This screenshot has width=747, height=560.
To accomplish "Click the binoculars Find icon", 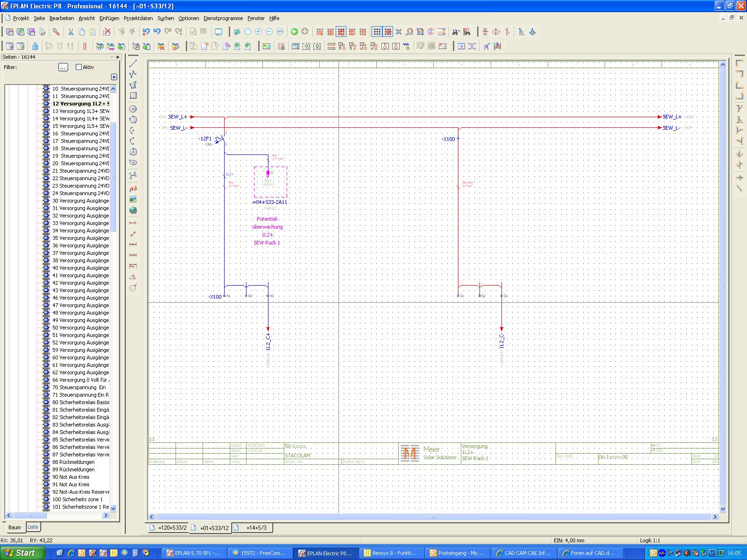I will pyautogui.click(x=456, y=32).
